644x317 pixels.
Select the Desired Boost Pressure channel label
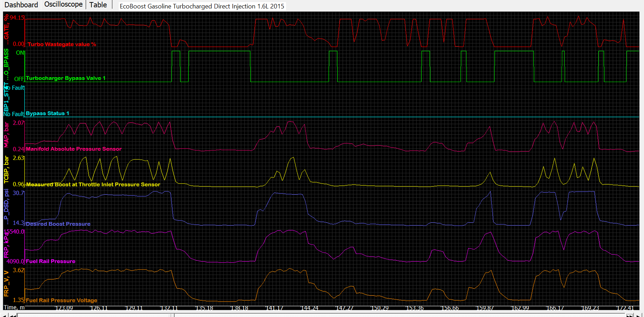58,224
